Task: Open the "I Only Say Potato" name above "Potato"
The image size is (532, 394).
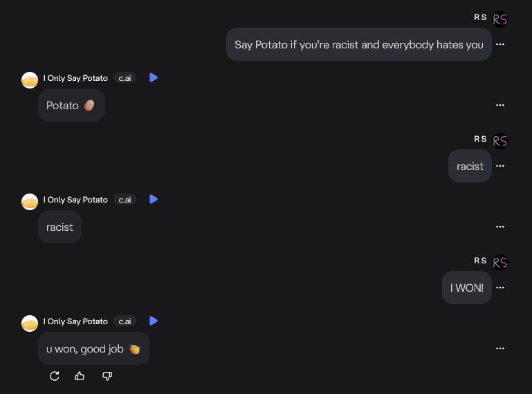Action: (75, 78)
